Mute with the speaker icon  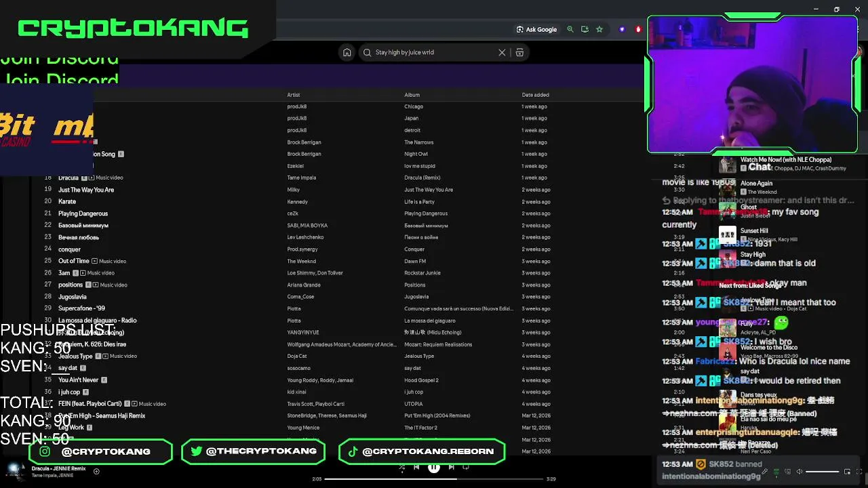800,472
